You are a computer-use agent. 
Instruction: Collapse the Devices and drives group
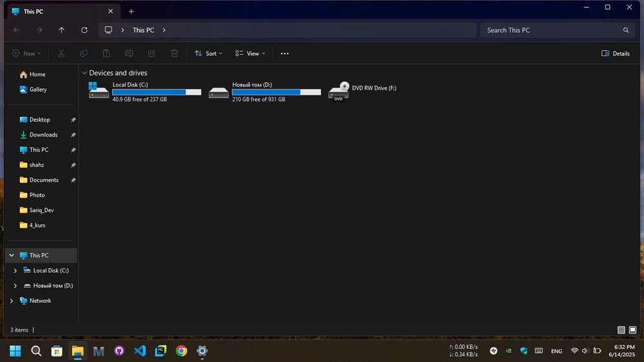[84, 73]
